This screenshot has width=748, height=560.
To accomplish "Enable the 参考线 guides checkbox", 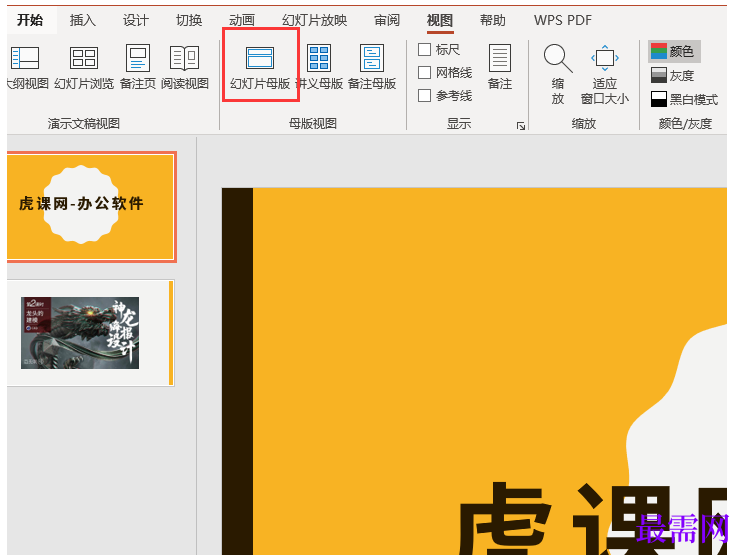I will pos(425,96).
